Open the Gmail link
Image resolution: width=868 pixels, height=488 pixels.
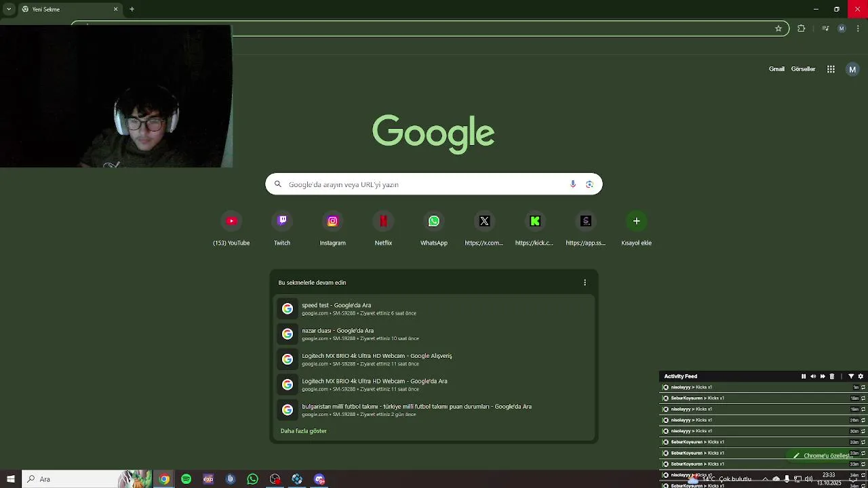[x=776, y=69]
